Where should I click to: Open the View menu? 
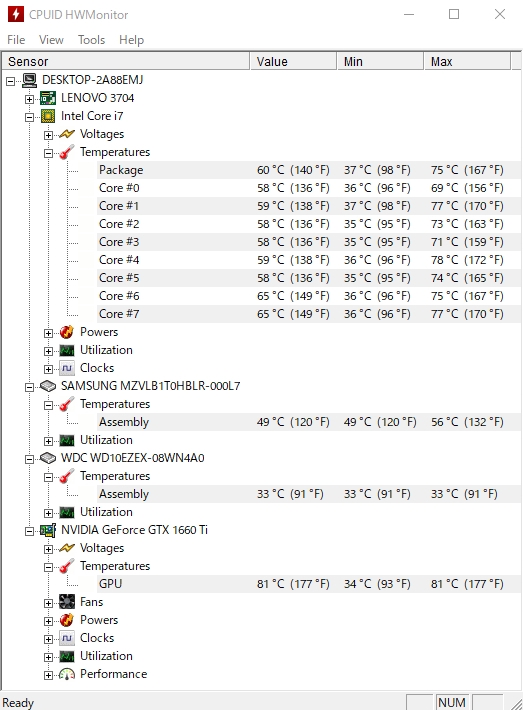click(x=51, y=40)
